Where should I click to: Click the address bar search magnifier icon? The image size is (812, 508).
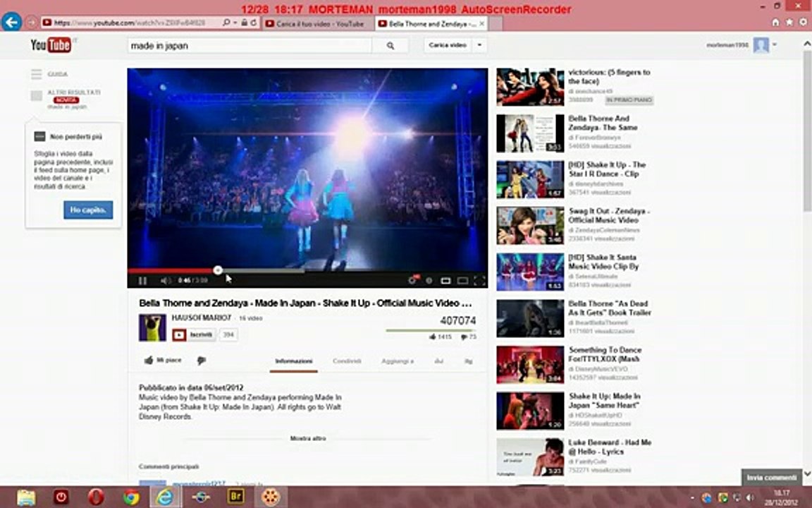tap(226, 23)
